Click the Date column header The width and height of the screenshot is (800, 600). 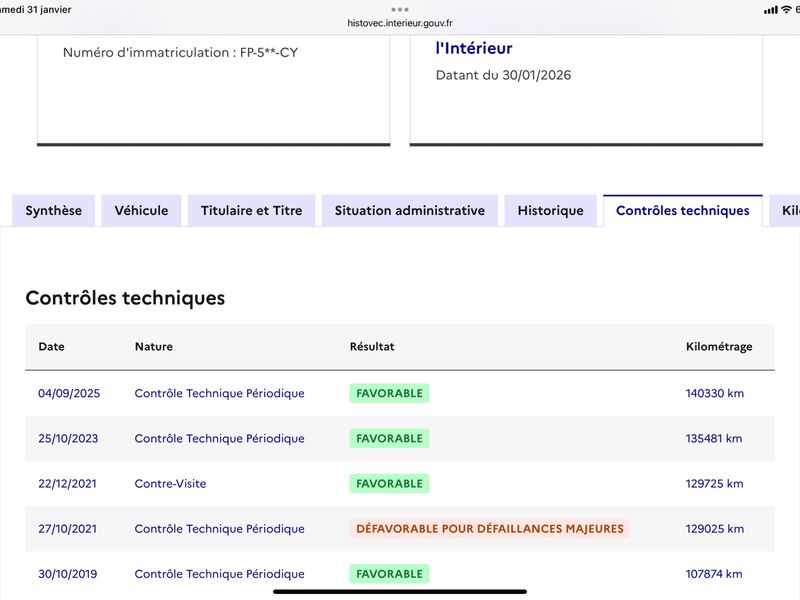point(51,347)
